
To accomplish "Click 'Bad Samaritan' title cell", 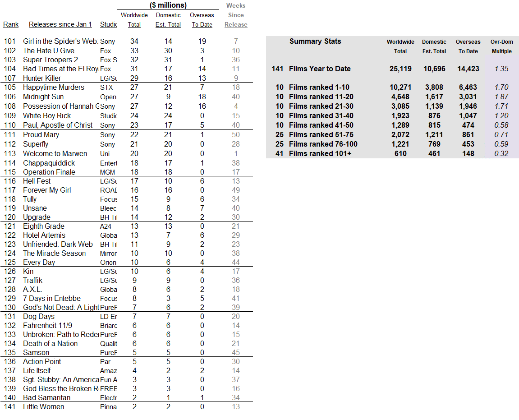I will coord(47,398).
